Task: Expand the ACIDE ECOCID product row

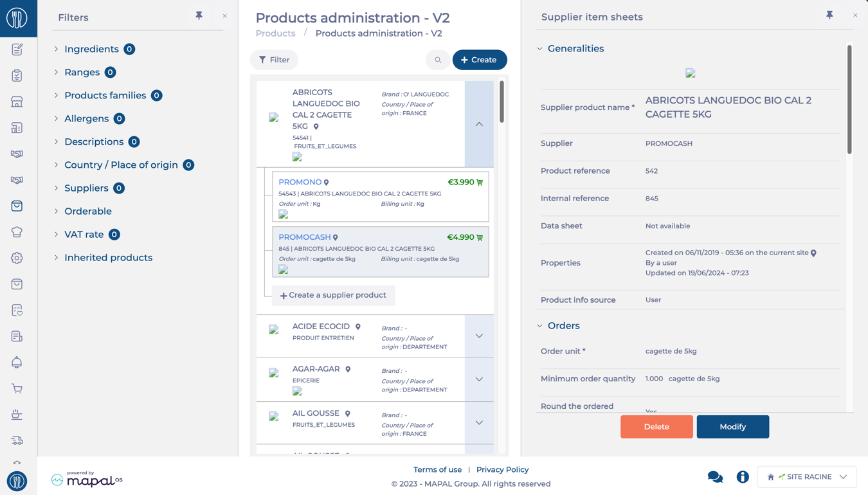Action: [x=479, y=336]
